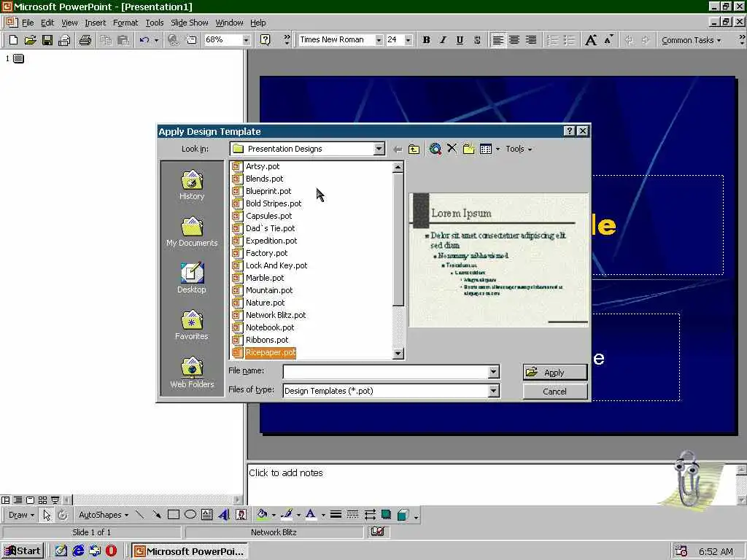
Task: Toggle Align Left button
Action: [498, 40]
